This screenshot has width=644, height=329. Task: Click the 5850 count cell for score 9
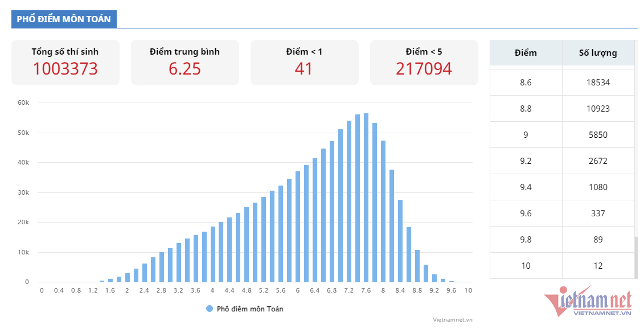597,135
